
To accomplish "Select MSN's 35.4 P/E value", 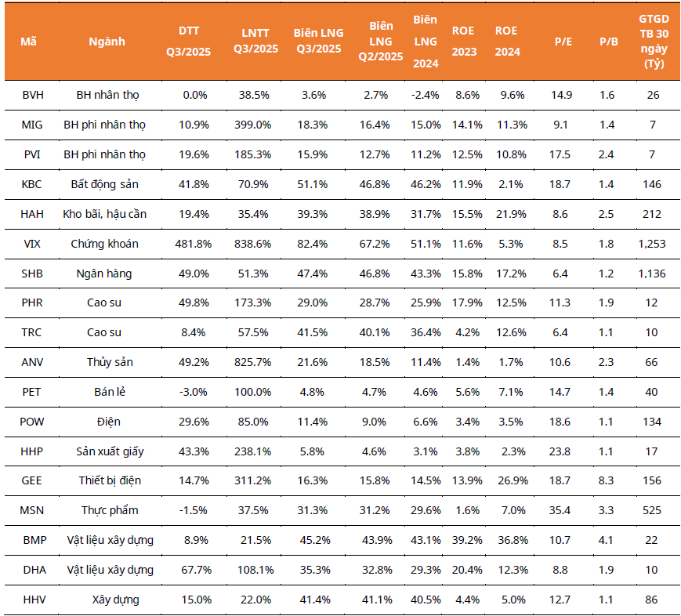I will click(560, 510).
